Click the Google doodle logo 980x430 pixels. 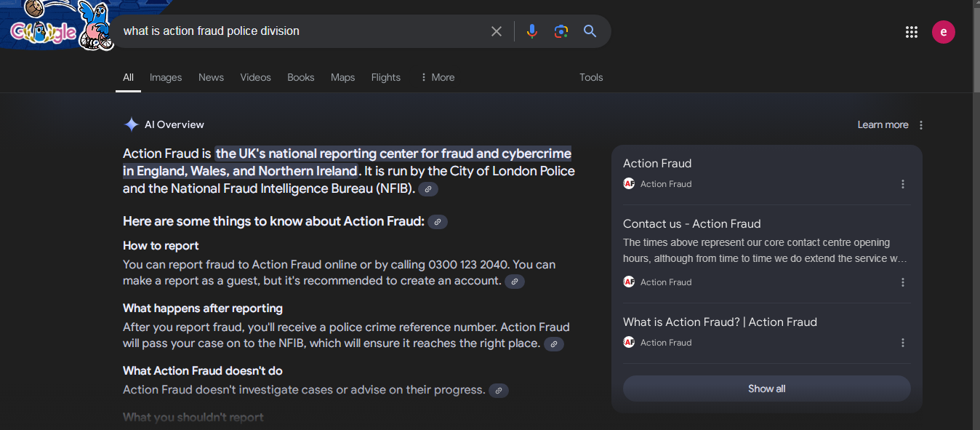(57, 25)
